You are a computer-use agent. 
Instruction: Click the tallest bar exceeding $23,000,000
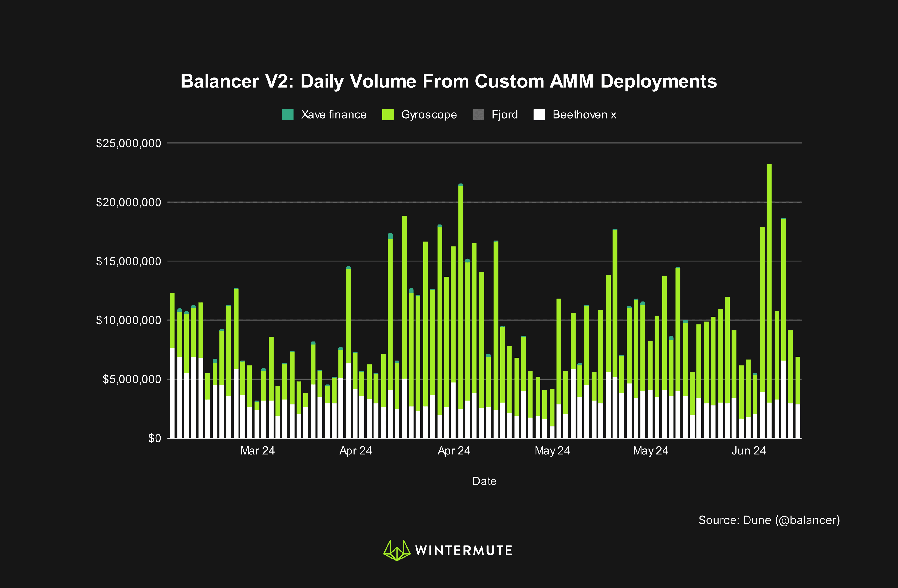tap(769, 301)
